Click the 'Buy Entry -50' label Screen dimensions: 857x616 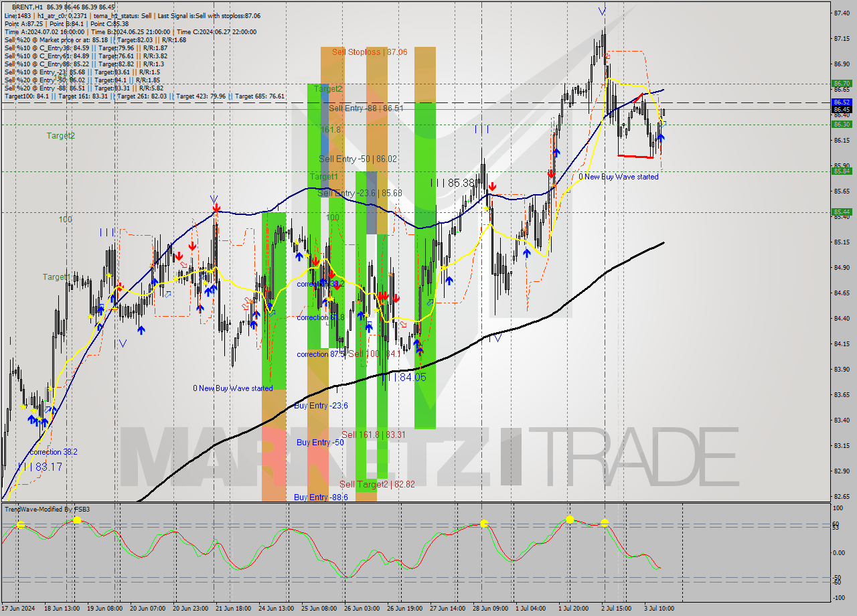tap(320, 443)
